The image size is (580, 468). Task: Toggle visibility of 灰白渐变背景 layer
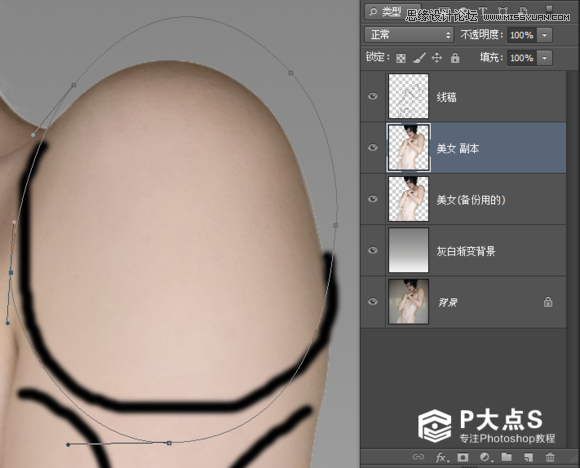click(373, 250)
